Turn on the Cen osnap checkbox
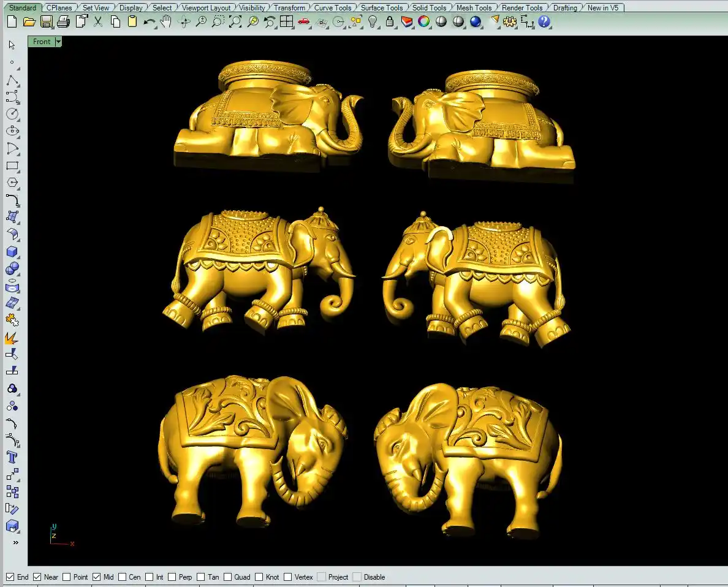The width and height of the screenshot is (728, 587). tap(123, 577)
